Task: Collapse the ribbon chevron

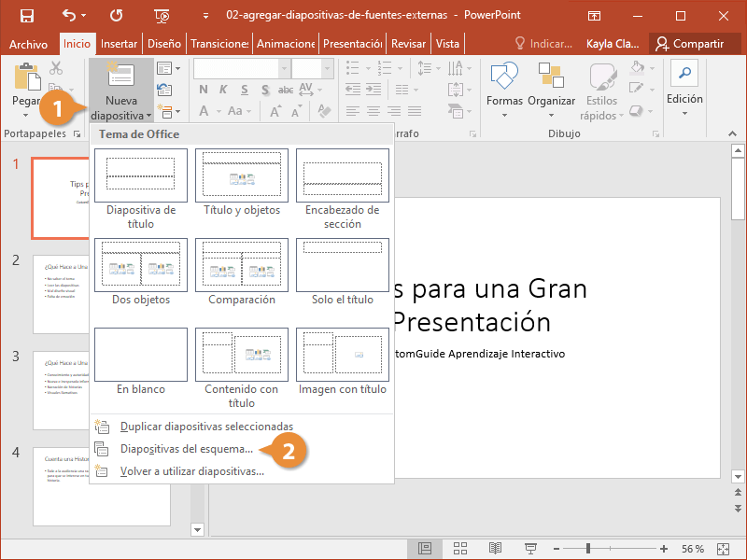Action: [x=732, y=134]
